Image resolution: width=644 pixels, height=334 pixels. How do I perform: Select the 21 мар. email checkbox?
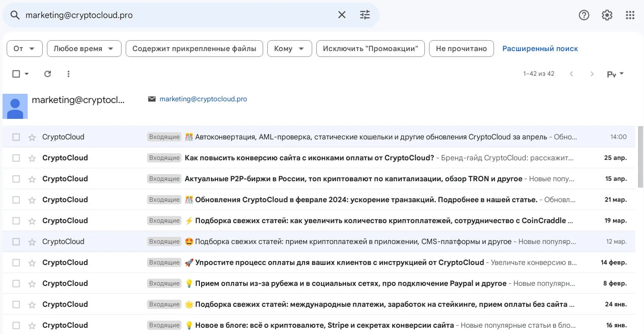pos(16,200)
